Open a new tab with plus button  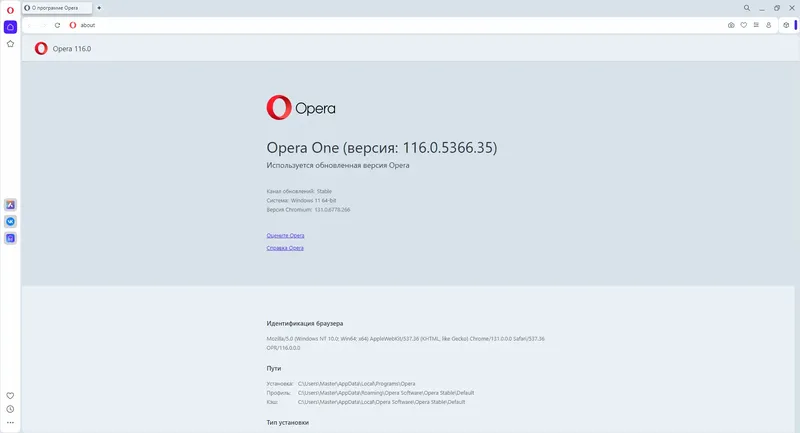tap(99, 8)
